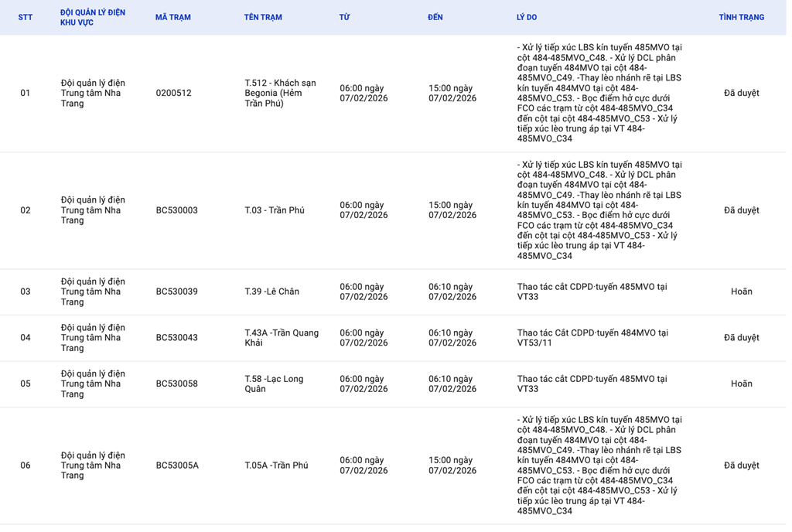Click Hoãn status for station BC530058
Image resolution: width=792 pixels, height=532 pixels.
pyautogui.click(x=741, y=384)
